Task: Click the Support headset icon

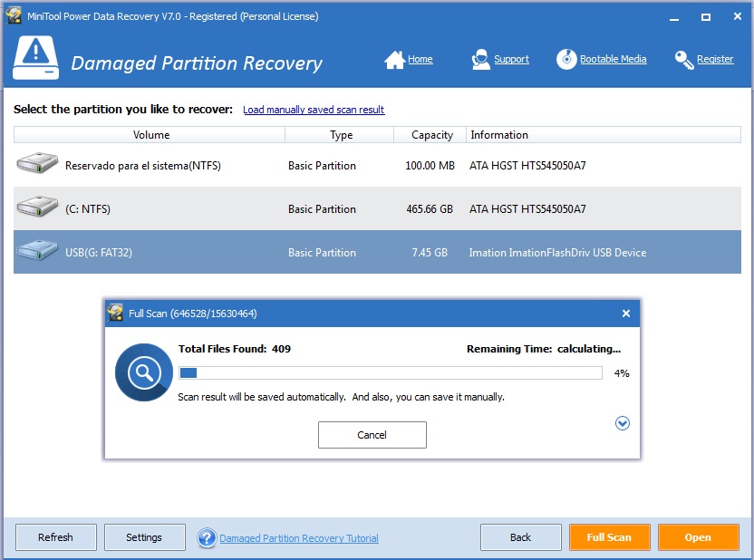Action: 480,60
